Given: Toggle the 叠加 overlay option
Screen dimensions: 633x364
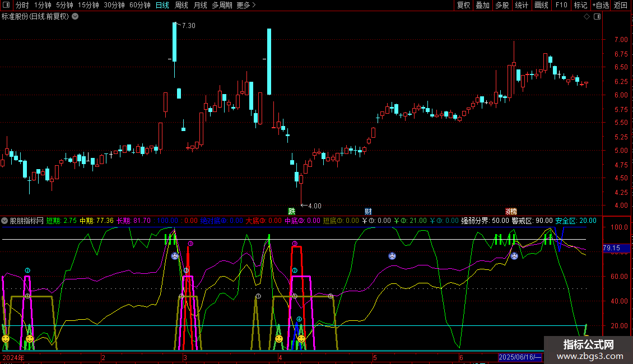Looking at the screenshot, I should click(482, 6).
